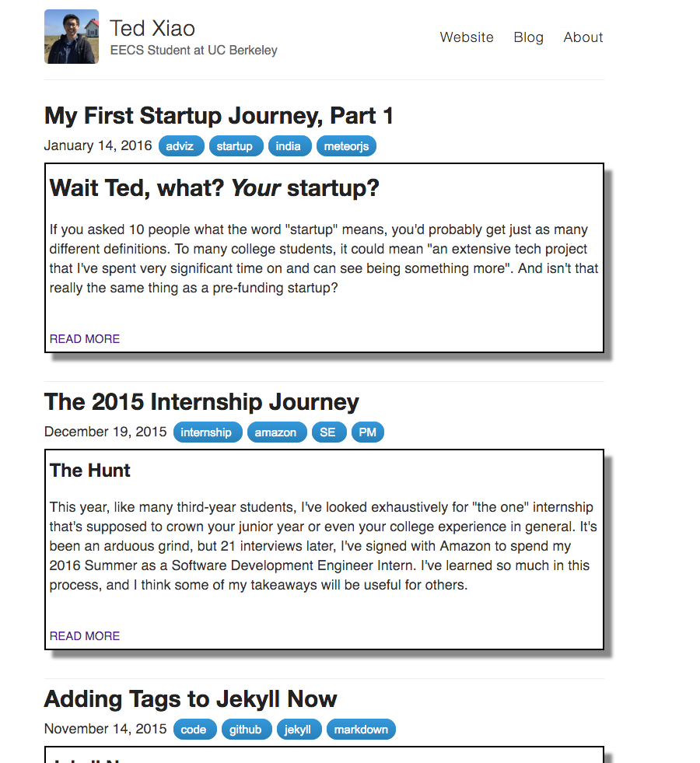
Task: Select the adviz tag
Action: click(x=181, y=146)
